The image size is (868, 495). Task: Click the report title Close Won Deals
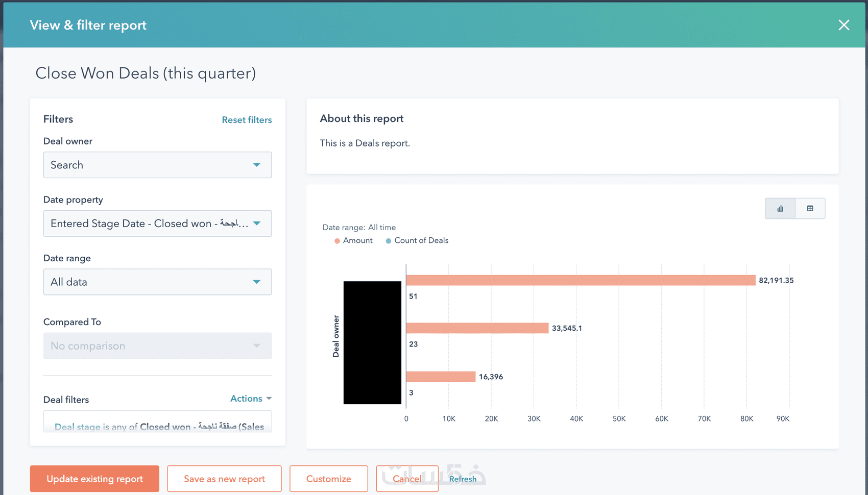click(146, 73)
